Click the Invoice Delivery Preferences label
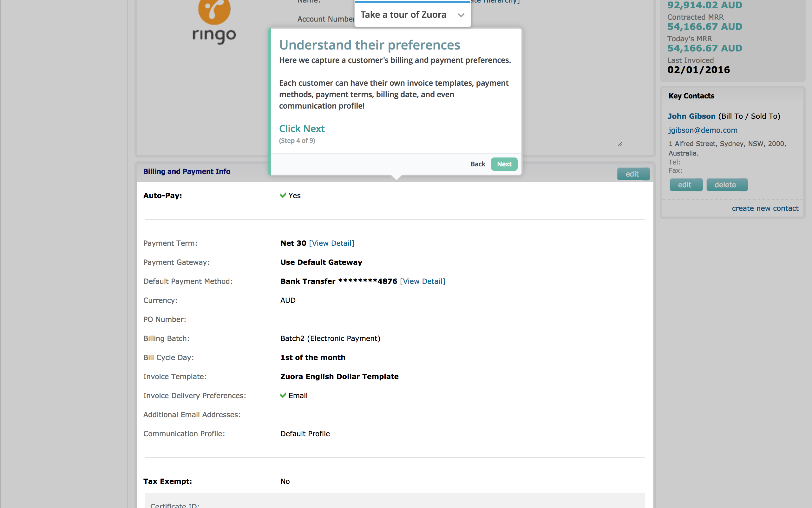Viewport: 812px width, 508px height. pyautogui.click(x=195, y=396)
